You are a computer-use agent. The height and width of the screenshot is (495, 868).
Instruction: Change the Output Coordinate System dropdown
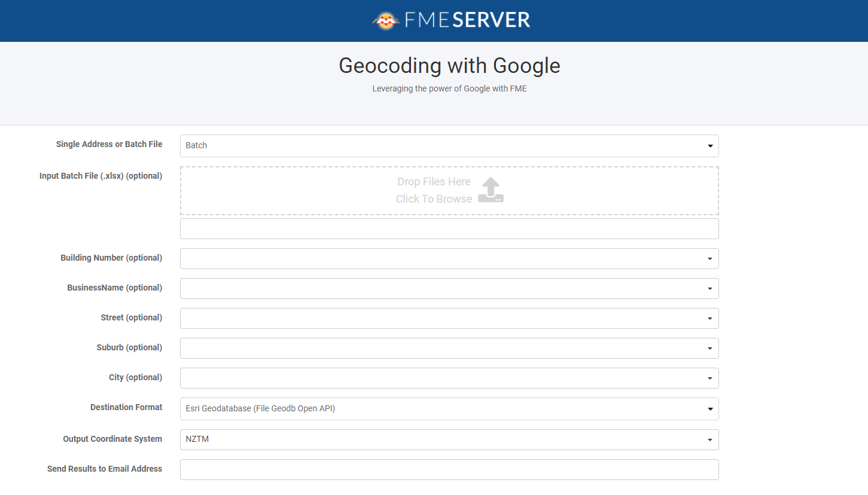[449, 439]
